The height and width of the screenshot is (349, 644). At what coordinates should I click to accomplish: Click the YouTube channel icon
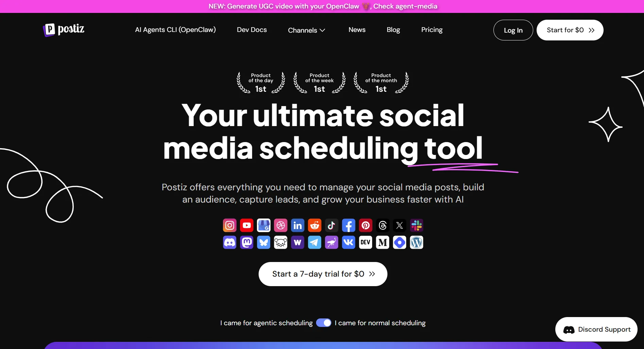coord(247,225)
